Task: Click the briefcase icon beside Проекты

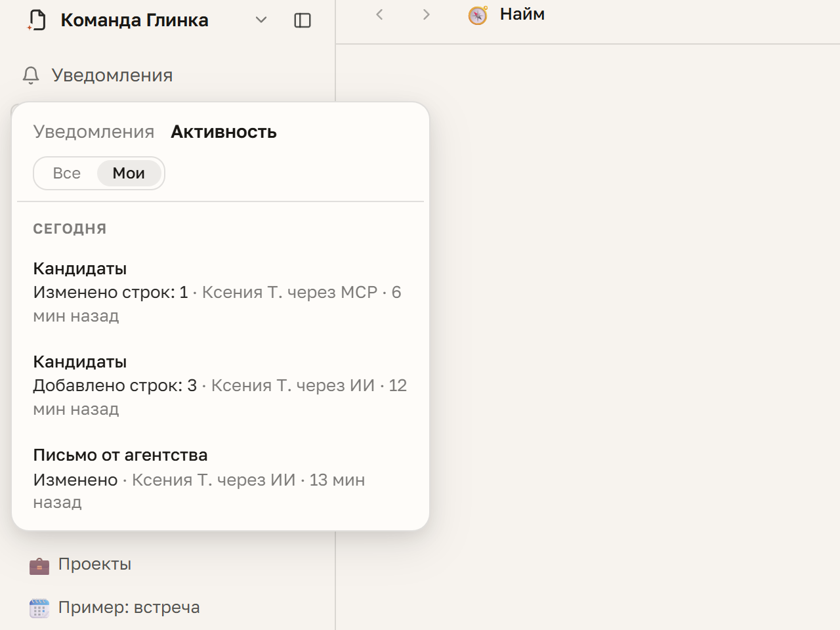Action: tap(39, 565)
